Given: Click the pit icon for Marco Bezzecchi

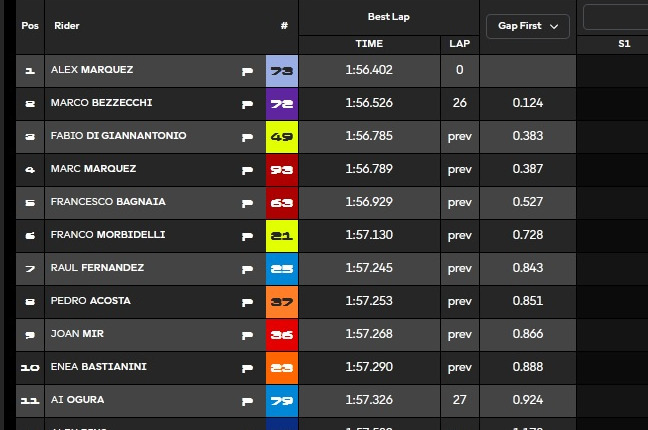Looking at the screenshot, I should [247, 104].
